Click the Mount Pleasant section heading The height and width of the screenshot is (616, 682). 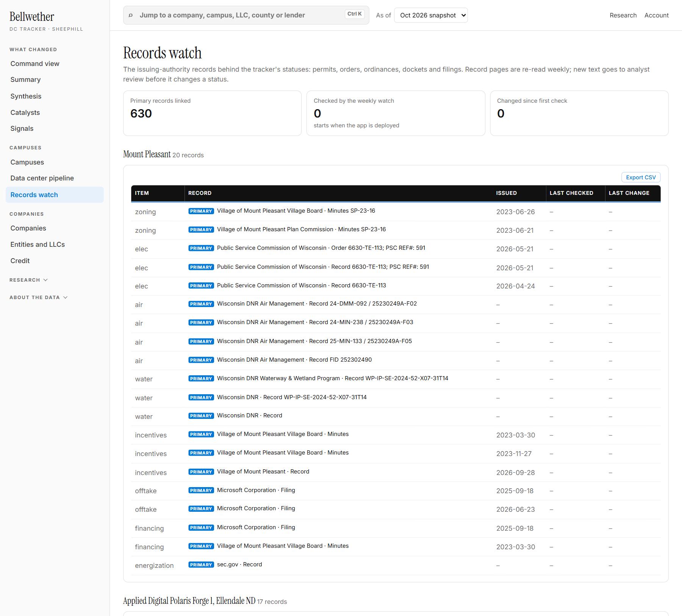(x=147, y=154)
